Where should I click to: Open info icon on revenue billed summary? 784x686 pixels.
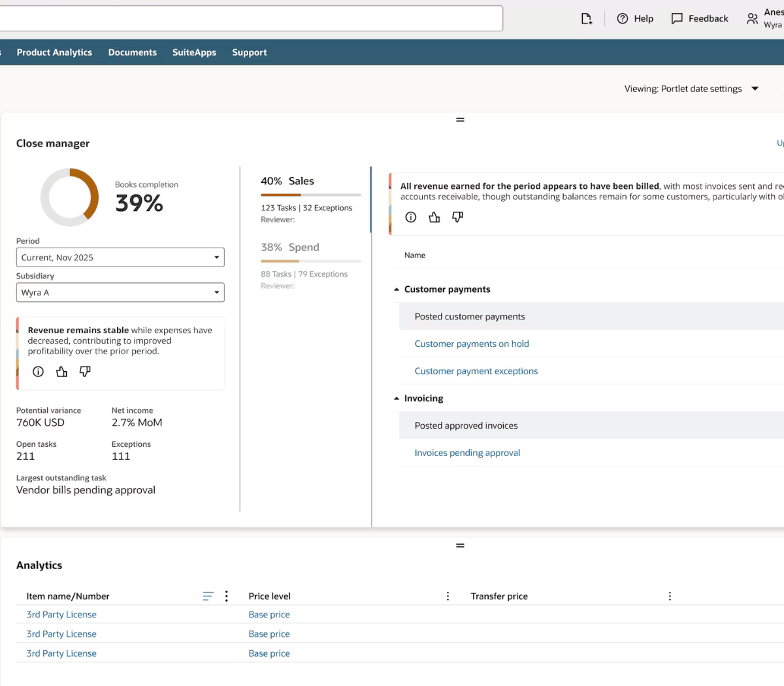pyautogui.click(x=411, y=218)
